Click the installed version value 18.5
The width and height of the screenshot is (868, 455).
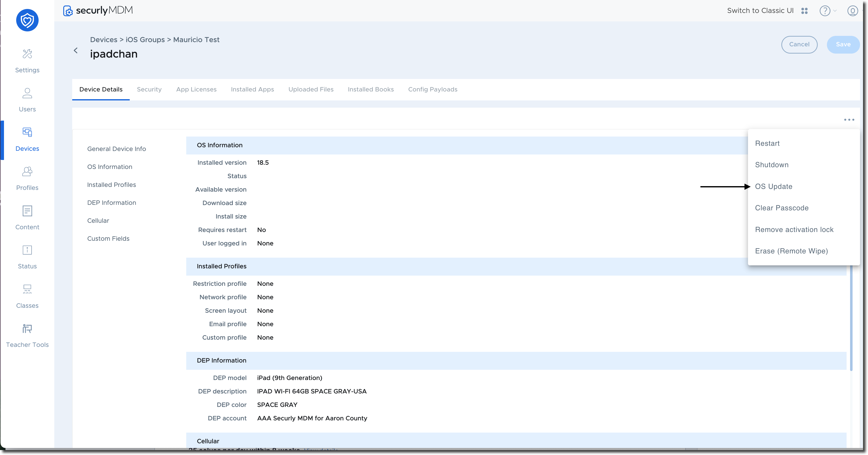(x=263, y=162)
